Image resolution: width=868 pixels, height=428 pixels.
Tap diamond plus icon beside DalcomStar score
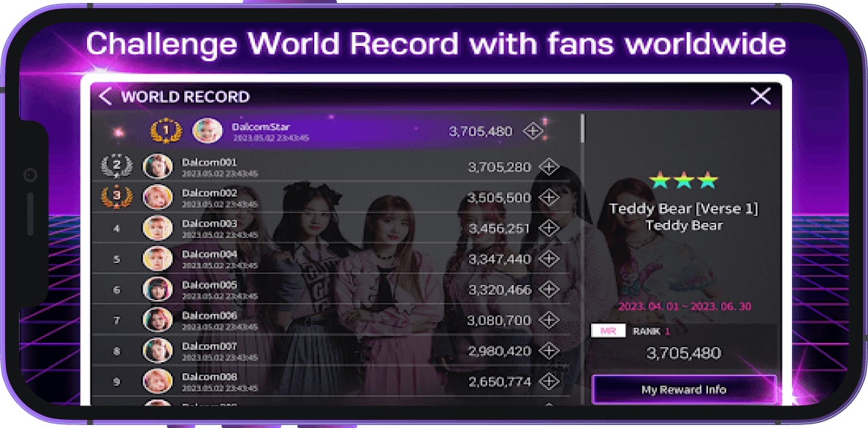tap(533, 131)
